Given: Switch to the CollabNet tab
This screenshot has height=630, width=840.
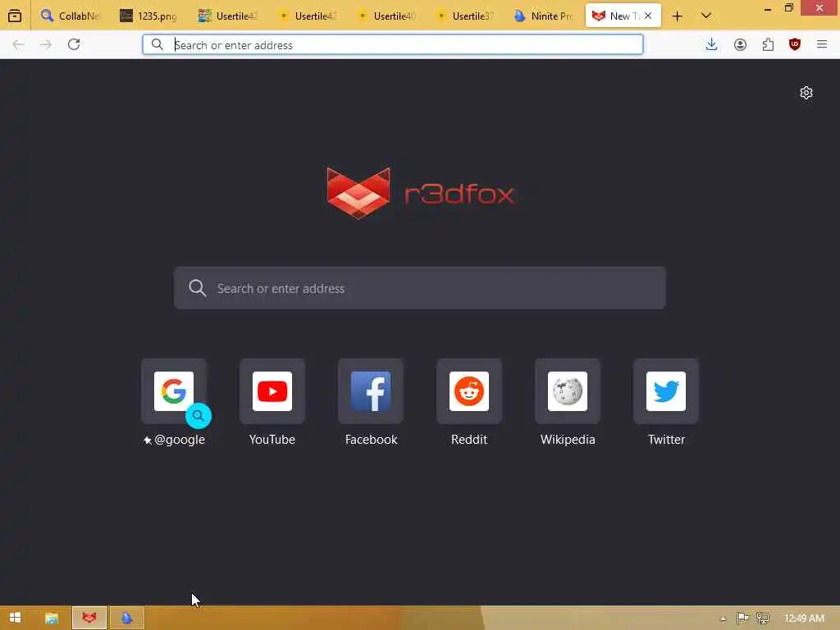Looking at the screenshot, I should pos(71,16).
